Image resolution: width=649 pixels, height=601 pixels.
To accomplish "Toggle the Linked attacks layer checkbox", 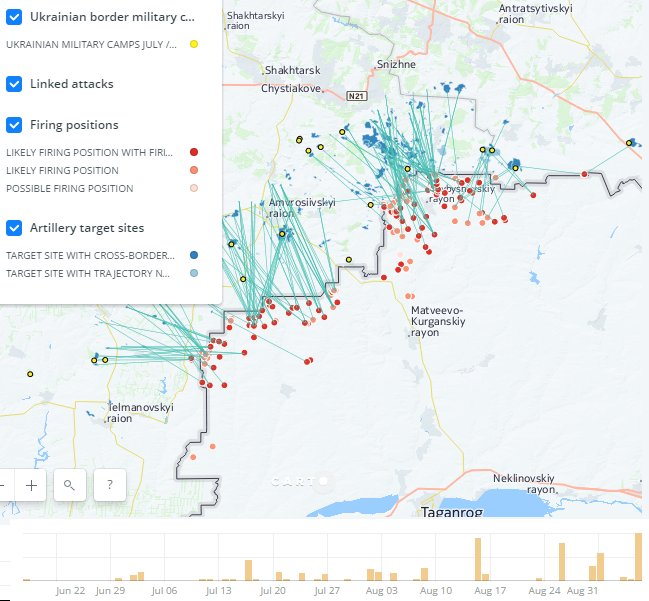I will tap(14, 84).
